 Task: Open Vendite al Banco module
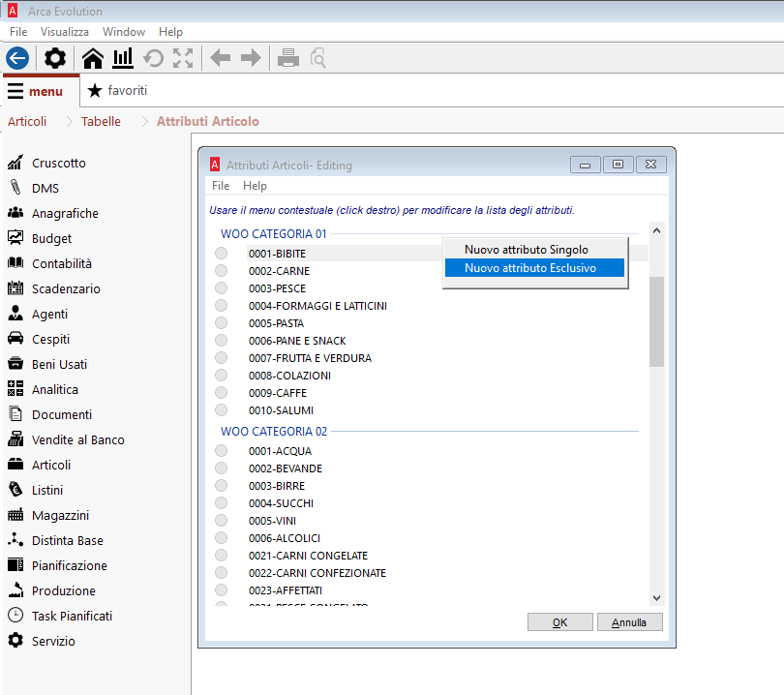pos(77,439)
